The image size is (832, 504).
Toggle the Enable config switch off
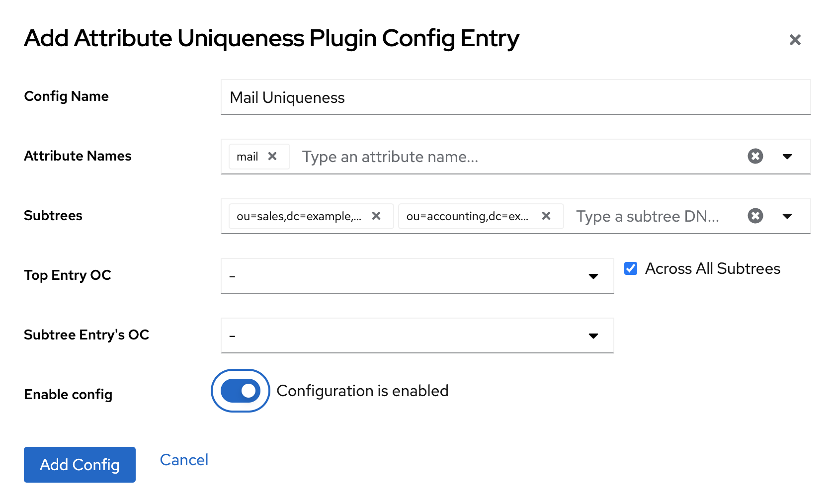point(241,391)
